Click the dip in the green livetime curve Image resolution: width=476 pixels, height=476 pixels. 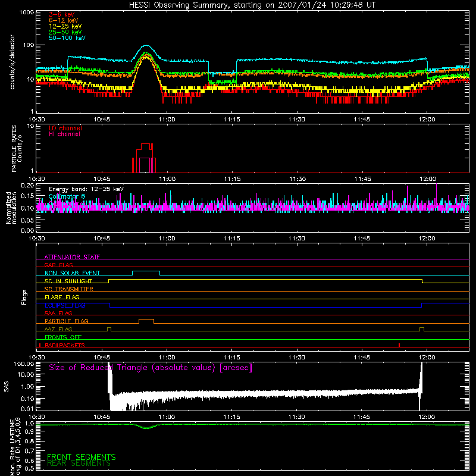[x=147, y=428]
